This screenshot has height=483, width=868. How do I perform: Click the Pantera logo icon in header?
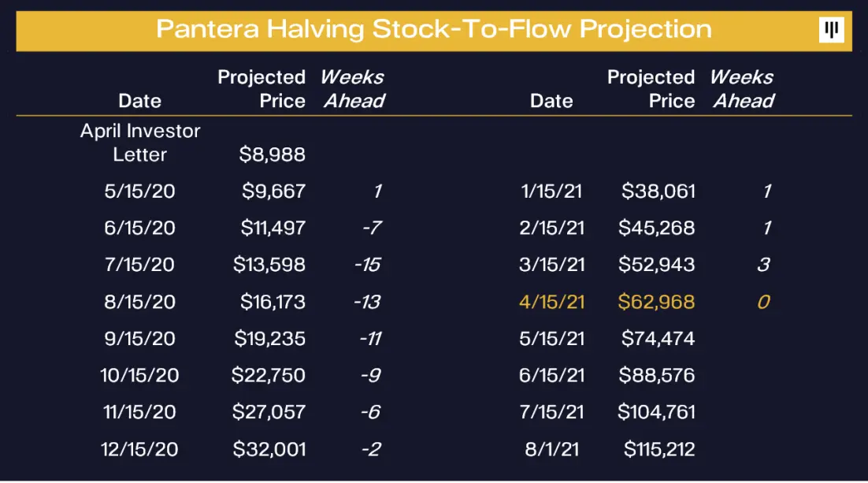point(831,30)
